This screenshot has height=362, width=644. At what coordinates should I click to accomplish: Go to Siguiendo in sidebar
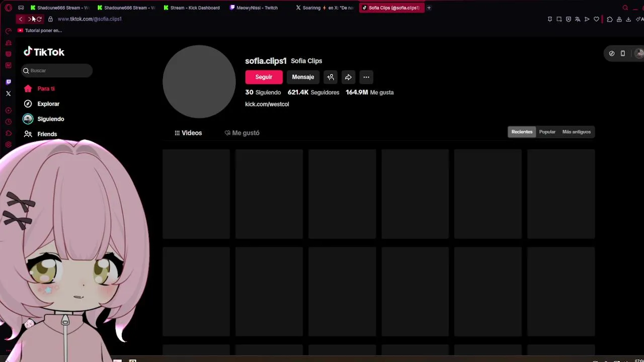point(44,119)
